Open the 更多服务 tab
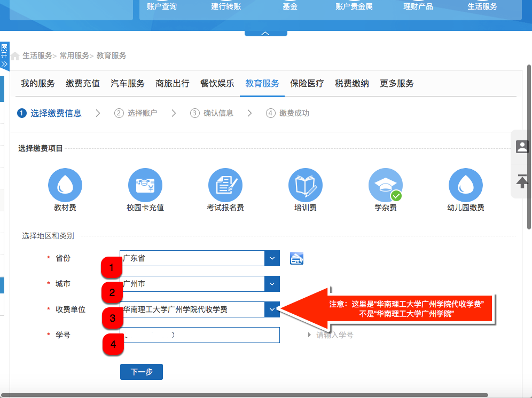This screenshot has width=532, height=398. (396, 84)
